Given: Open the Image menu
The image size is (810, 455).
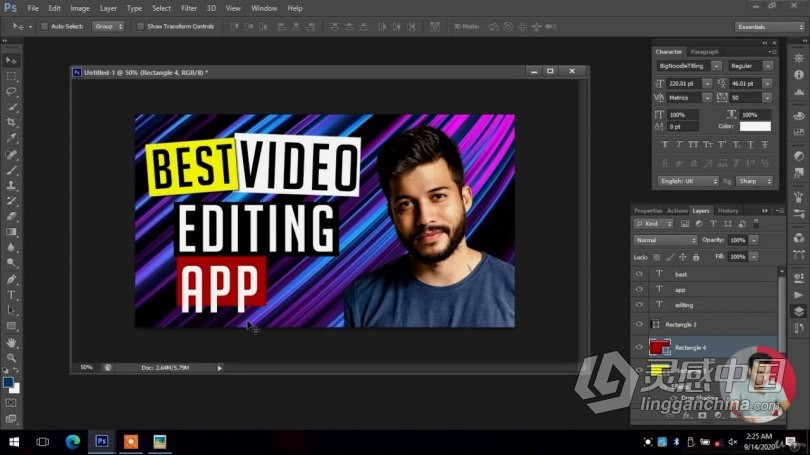Looking at the screenshot, I should tap(80, 8).
